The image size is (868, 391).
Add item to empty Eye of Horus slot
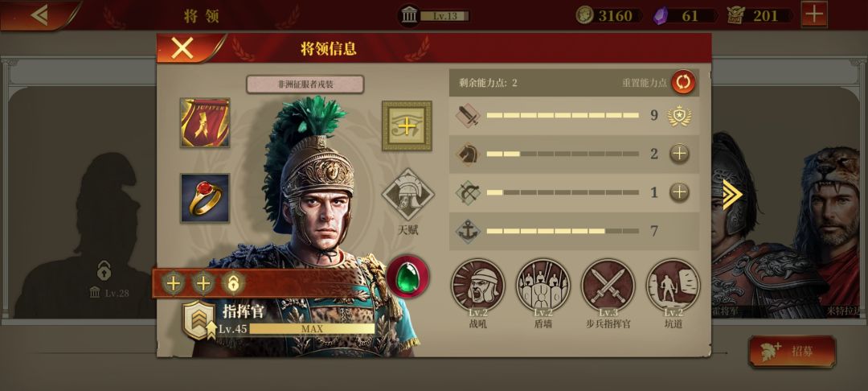[407, 126]
